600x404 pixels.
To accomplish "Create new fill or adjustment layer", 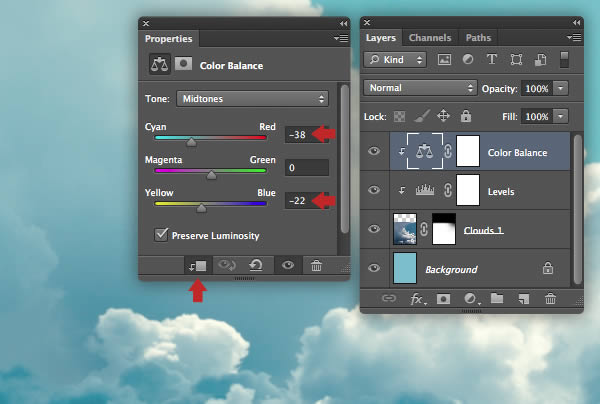I will point(471,298).
